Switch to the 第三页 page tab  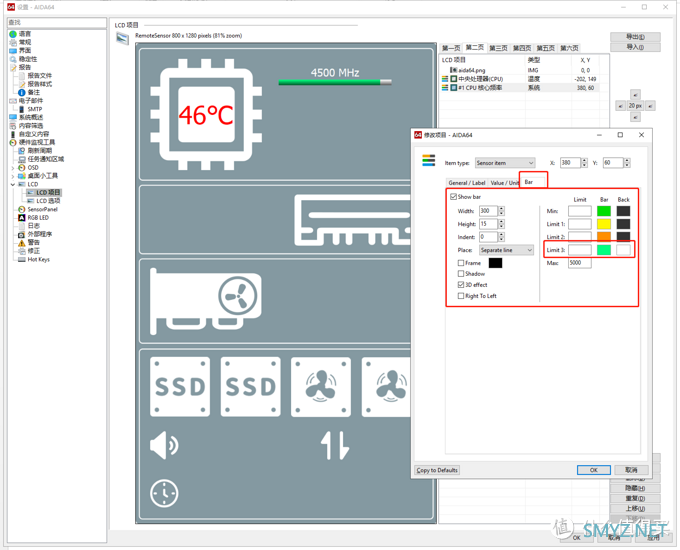click(x=498, y=48)
